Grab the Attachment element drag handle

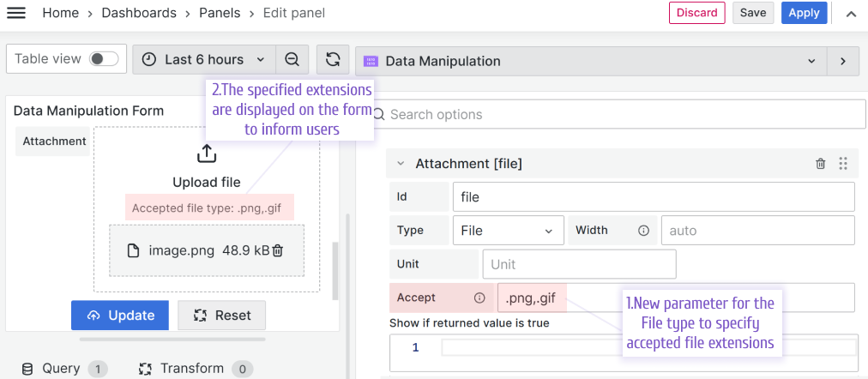click(842, 164)
